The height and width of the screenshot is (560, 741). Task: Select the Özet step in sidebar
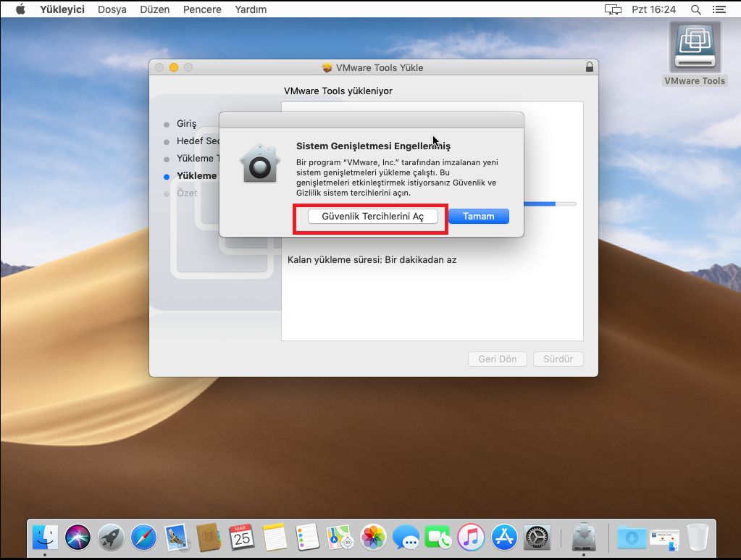click(x=187, y=193)
